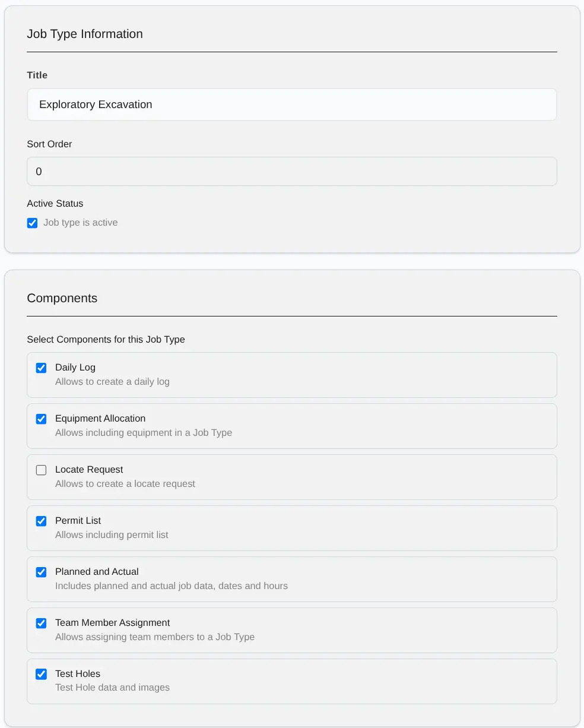Click the 'Test Hole data and images' description
This screenshot has width=584, height=728.
point(112,688)
